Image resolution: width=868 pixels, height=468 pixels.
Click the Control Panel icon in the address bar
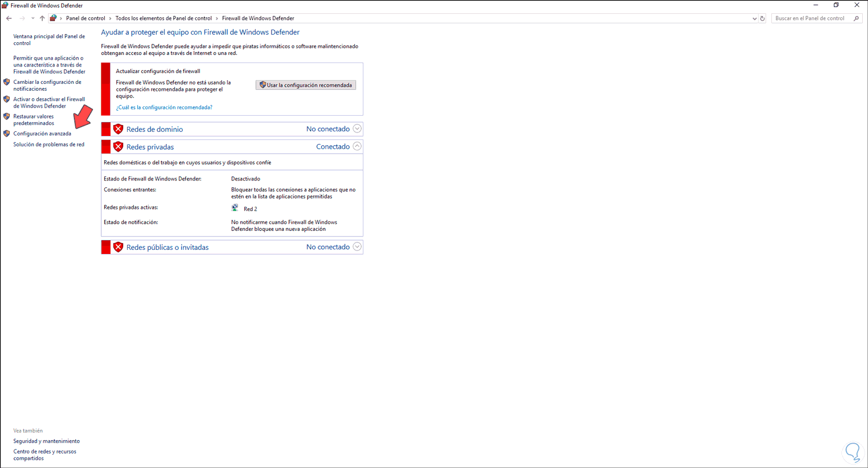click(53, 19)
